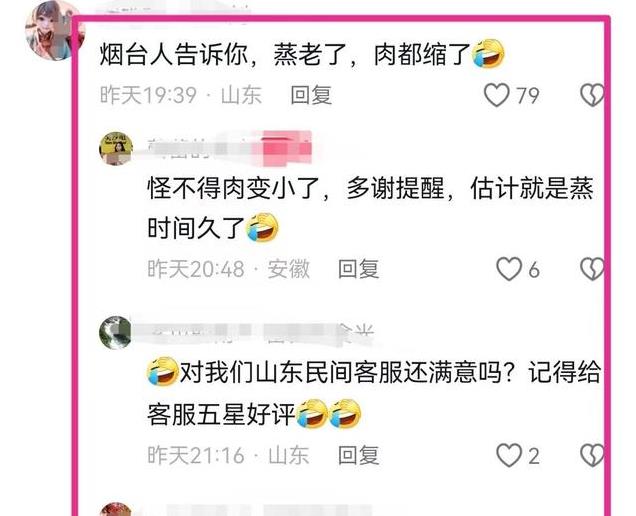Open blurred username above 对我们山东民间客服
636x516 pixels.
click(x=260, y=333)
